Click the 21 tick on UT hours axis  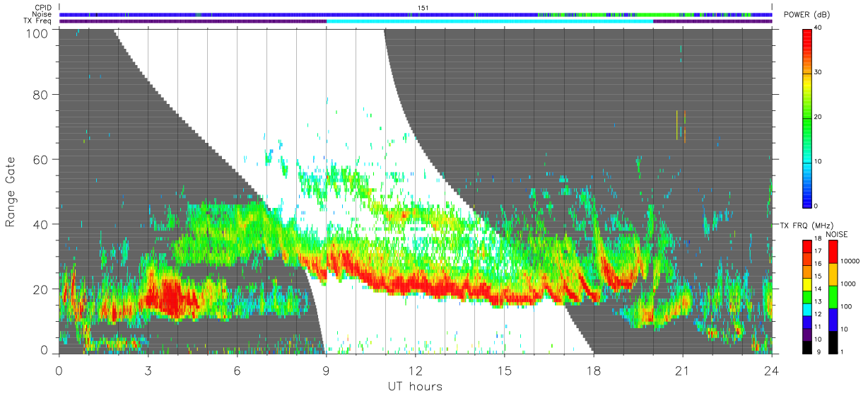[x=682, y=370]
